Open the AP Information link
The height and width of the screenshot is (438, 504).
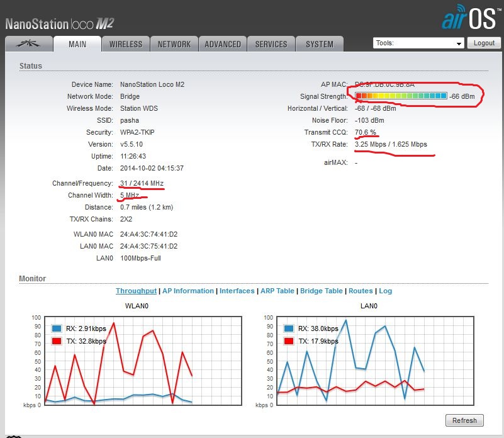[x=188, y=291]
